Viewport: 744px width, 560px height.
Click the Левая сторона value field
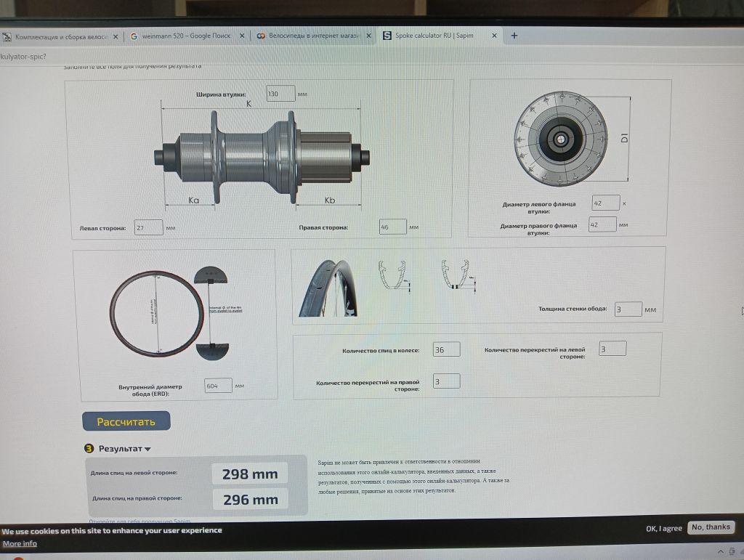149,228
